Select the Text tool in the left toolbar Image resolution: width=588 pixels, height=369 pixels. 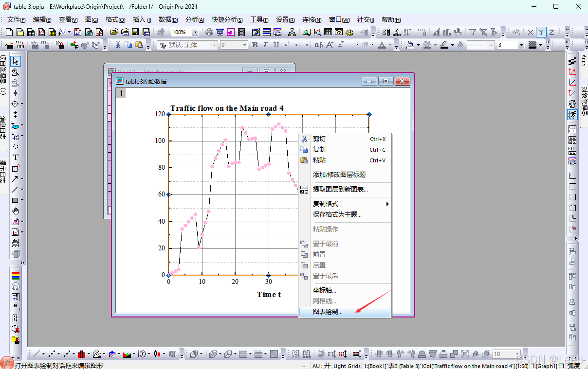coord(15,157)
